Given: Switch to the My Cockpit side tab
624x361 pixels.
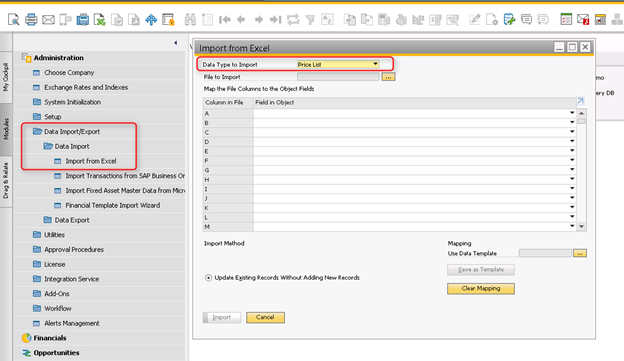Looking at the screenshot, I should tap(6, 77).
